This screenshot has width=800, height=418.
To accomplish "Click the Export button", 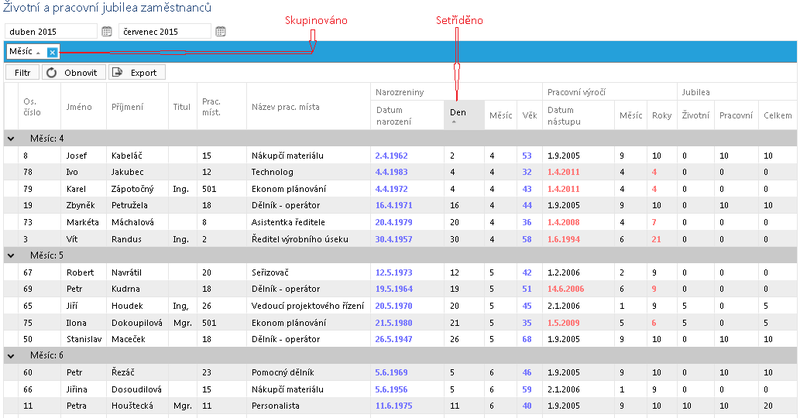I will 137,72.
